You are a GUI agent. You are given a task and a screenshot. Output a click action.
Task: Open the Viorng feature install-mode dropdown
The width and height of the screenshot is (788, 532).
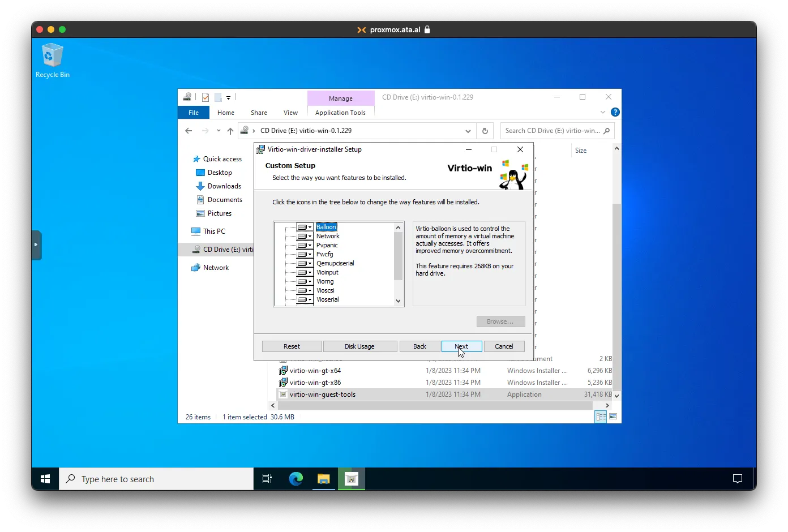point(305,281)
